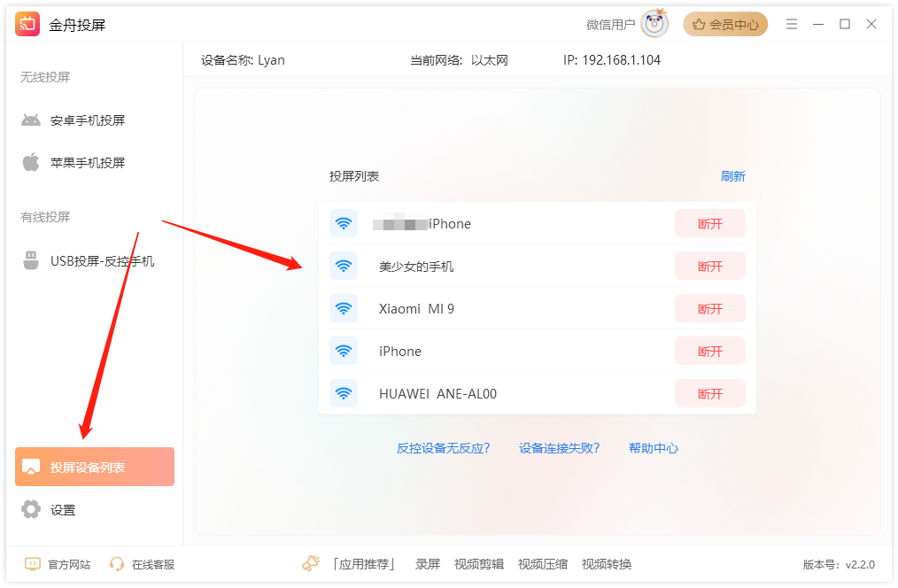Click the Android robot icon
Image resolution: width=898 pixels, height=588 pixels.
click(x=31, y=120)
